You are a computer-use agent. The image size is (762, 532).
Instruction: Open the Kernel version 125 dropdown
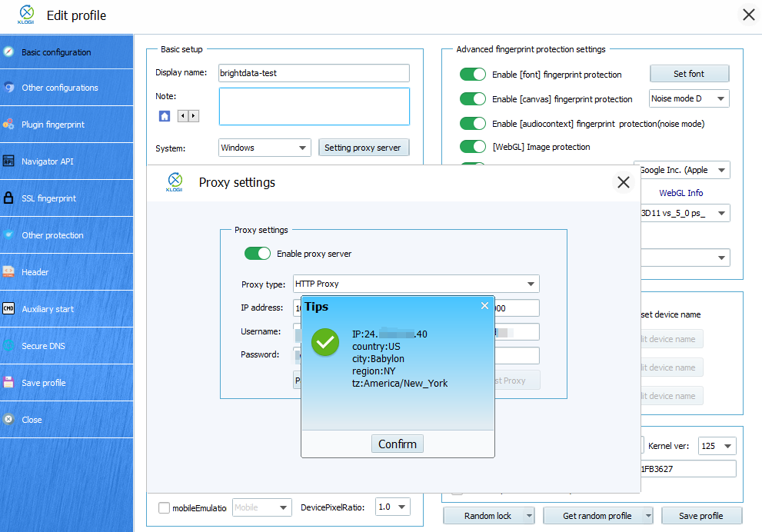point(717,446)
